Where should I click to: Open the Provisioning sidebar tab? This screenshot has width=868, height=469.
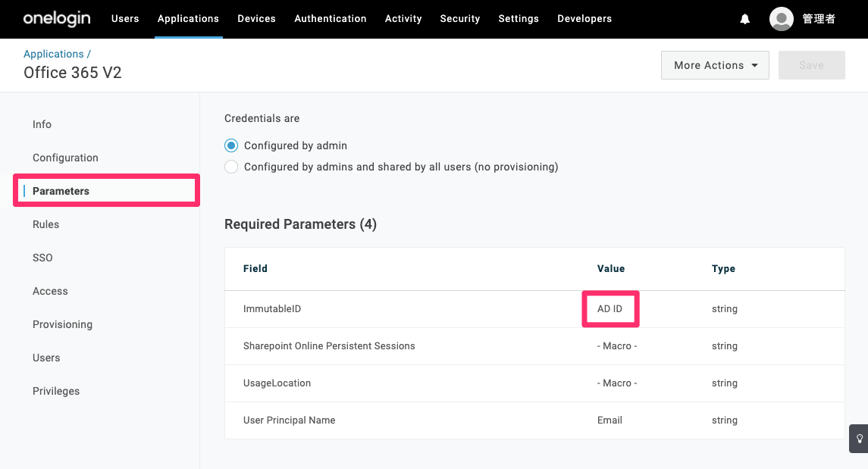63,324
